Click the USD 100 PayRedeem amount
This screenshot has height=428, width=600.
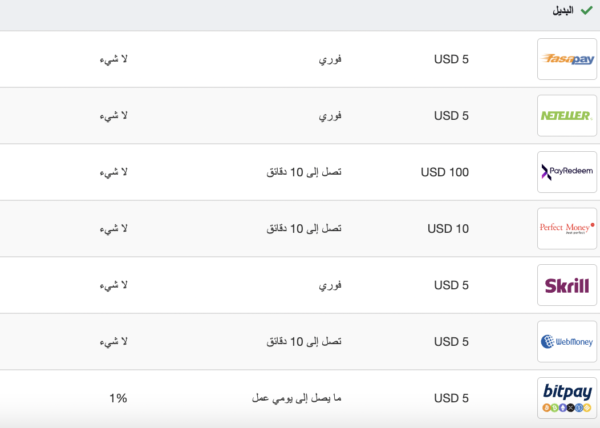click(445, 173)
